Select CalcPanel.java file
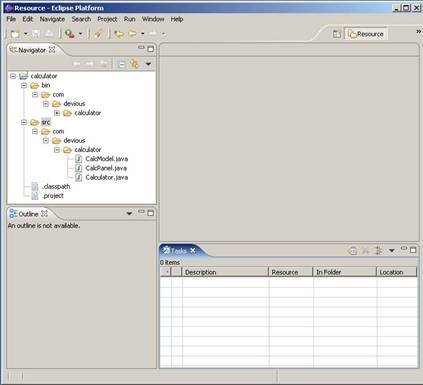Screen dimensions: 423x385 tap(106, 168)
